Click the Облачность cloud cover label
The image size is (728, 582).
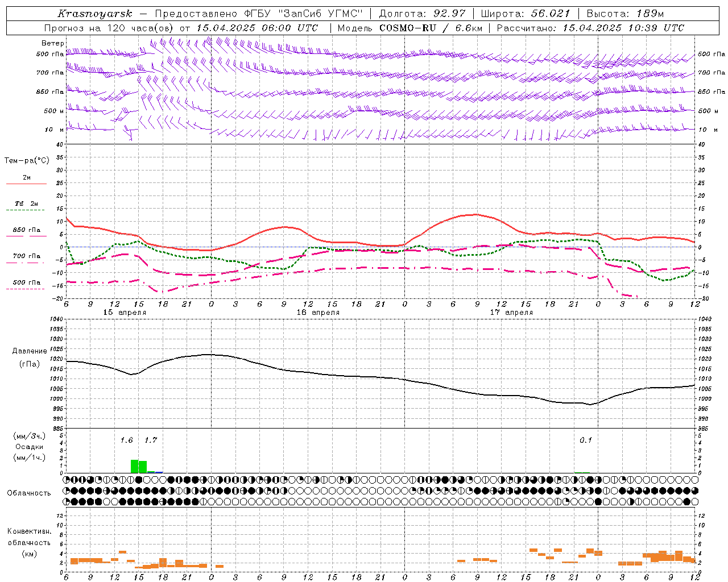point(29,493)
